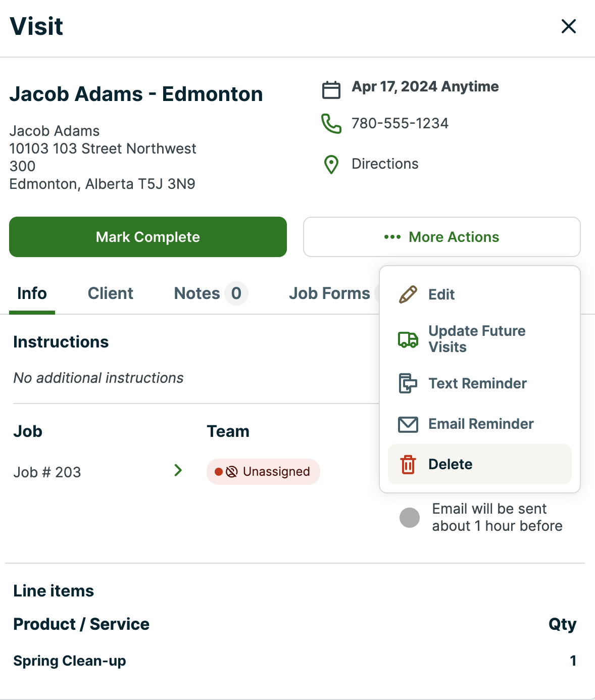595x700 pixels.
Task: Switch to the Client tab
Action: pyautogui.click(x=110, y=293)
